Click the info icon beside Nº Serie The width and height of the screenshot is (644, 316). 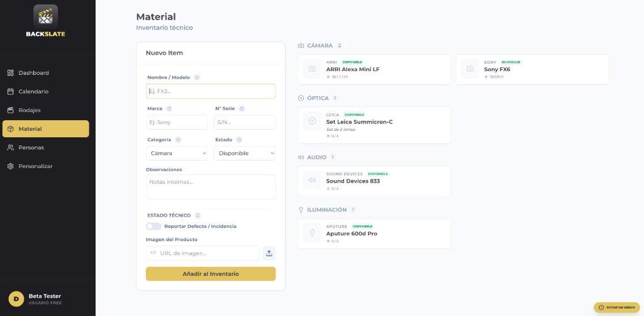pyautogui.click(x=242, y=108)
